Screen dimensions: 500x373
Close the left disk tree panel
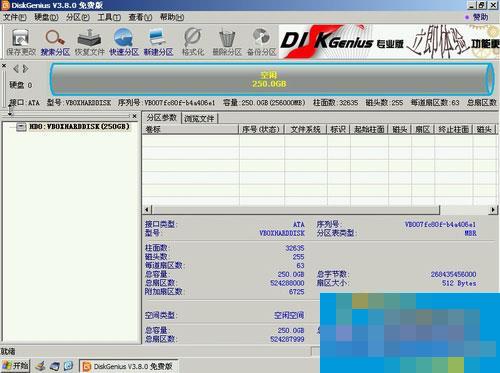(x=134, y=116)
